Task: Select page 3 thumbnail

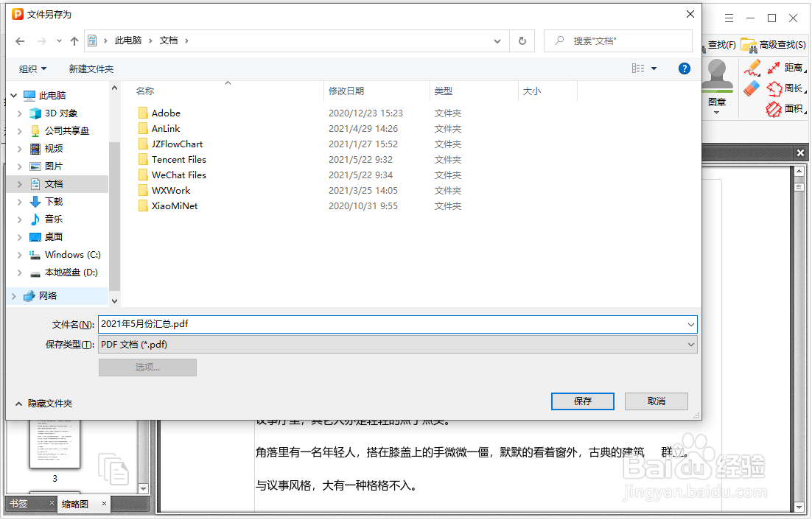Action: click(55, 444)
